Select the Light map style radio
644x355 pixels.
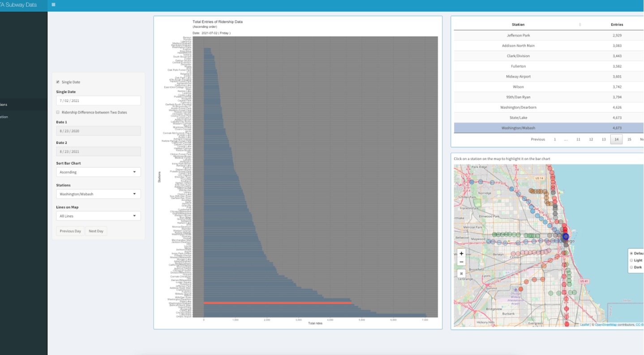click(631, 260)
